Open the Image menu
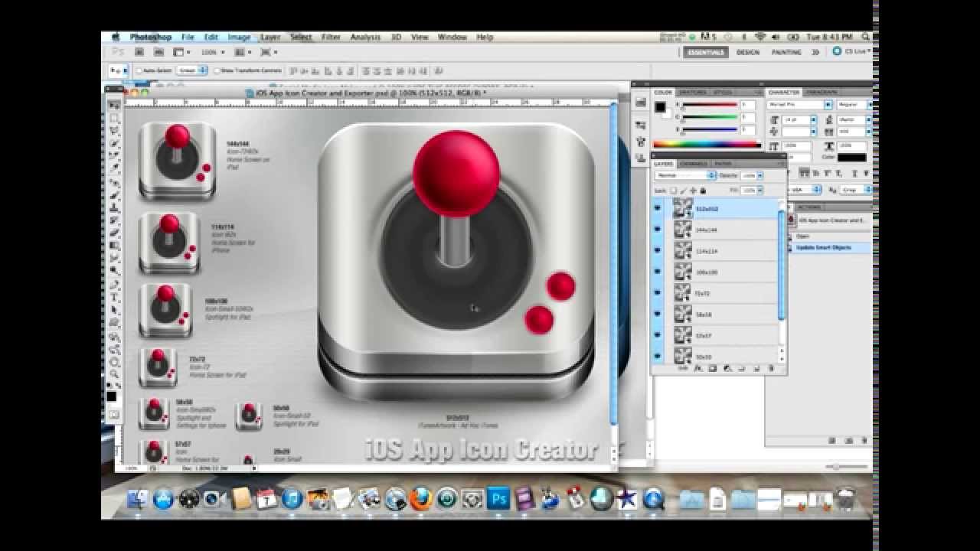The width and height of the screenshot is (980, 551). [239, 37]
